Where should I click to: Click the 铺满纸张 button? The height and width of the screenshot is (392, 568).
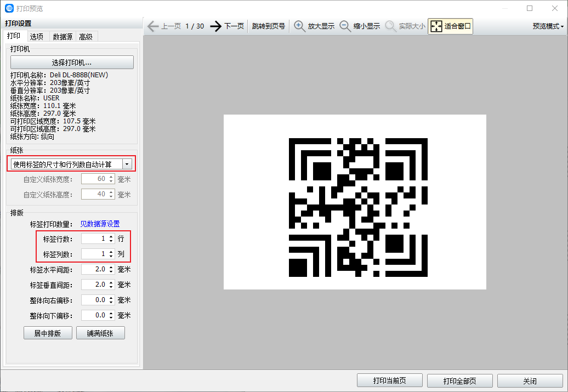click(100, 333)
